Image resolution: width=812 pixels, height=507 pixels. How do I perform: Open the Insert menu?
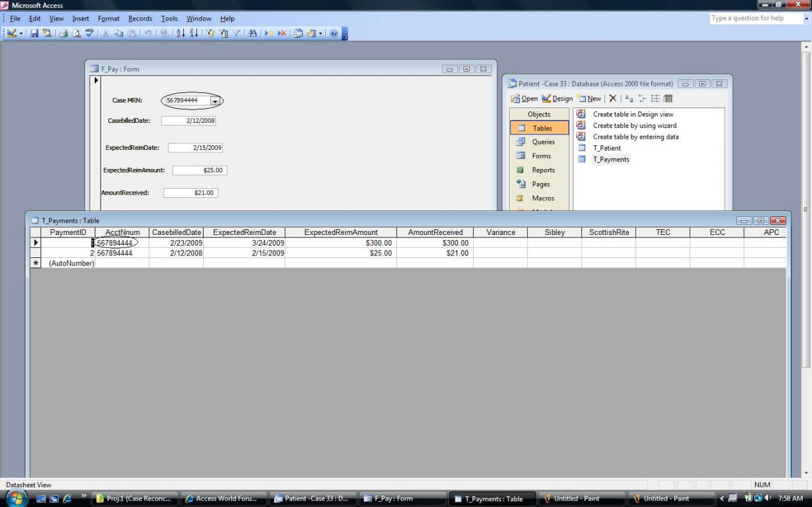coord(81,19)
